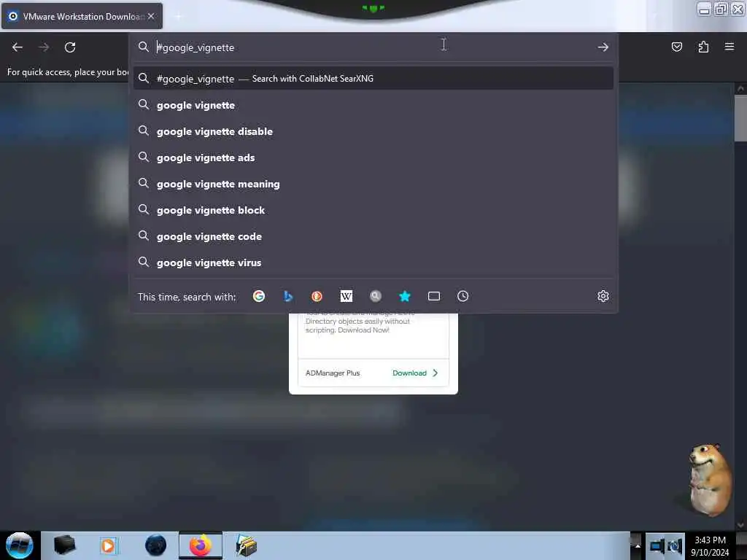Search open tabs with tab icon
Viewport: 747px width, 560px height.
(434, 296)
